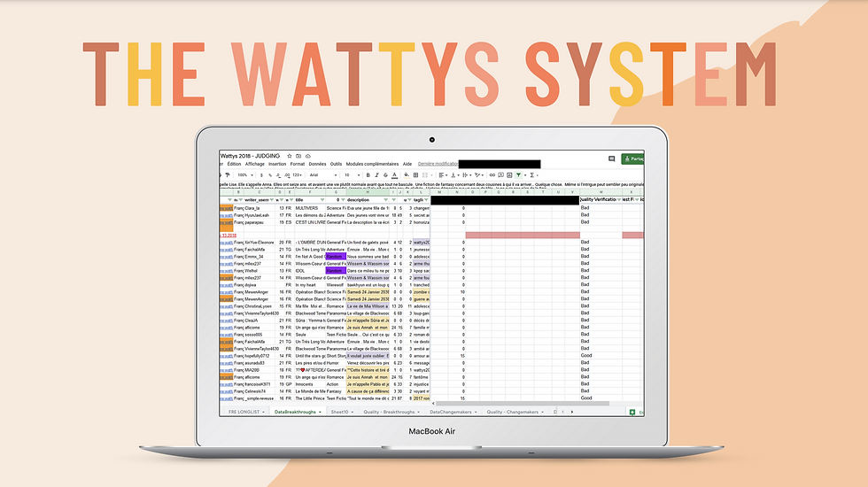Open the Explore icon at the bottom right
The height and width of the screenshot is (487, 868).
(632, 412)
